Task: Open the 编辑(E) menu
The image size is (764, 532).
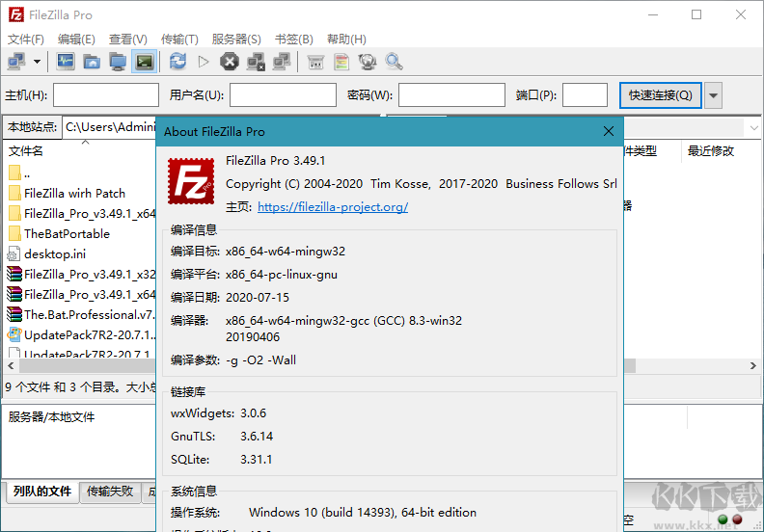Action: tap(76, 39)
